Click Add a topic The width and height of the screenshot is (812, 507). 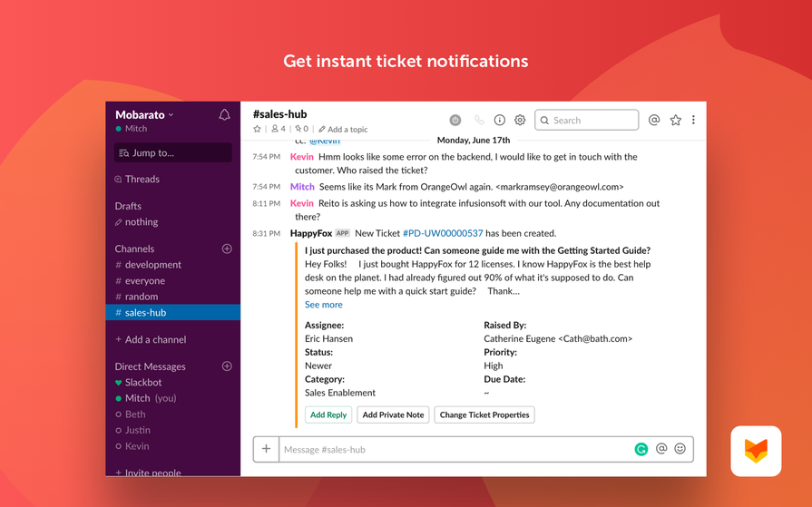coord(343,130)
